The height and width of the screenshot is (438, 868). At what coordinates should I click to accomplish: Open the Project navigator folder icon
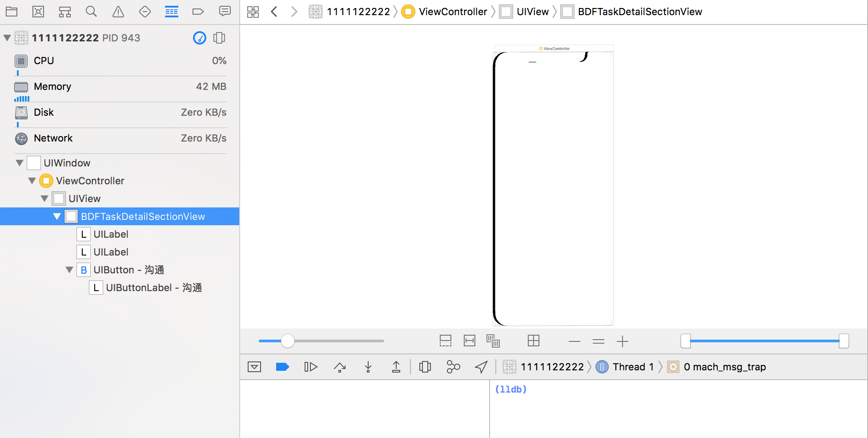pos(12,12)
